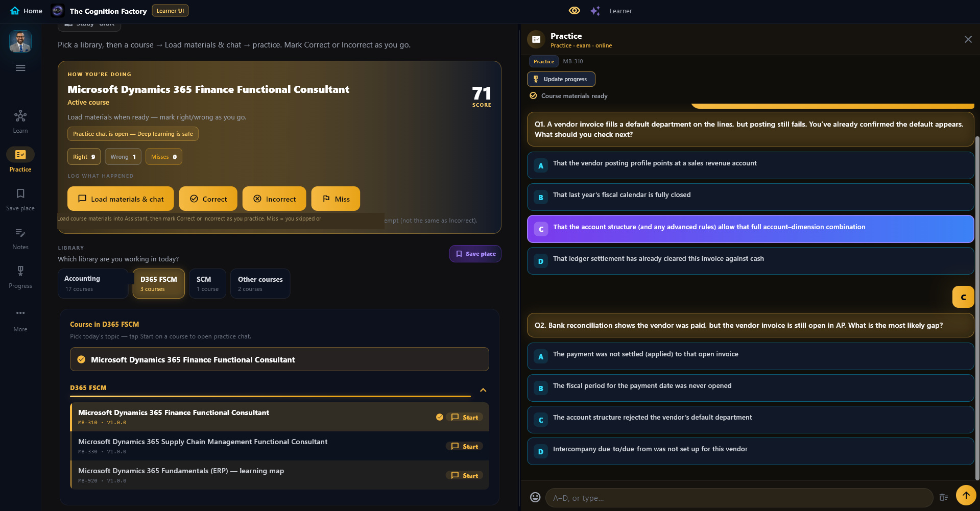This screenshot has height=511, width=980.
Task: Click the Learner UI badge
Action: click(x=170, y=11)
